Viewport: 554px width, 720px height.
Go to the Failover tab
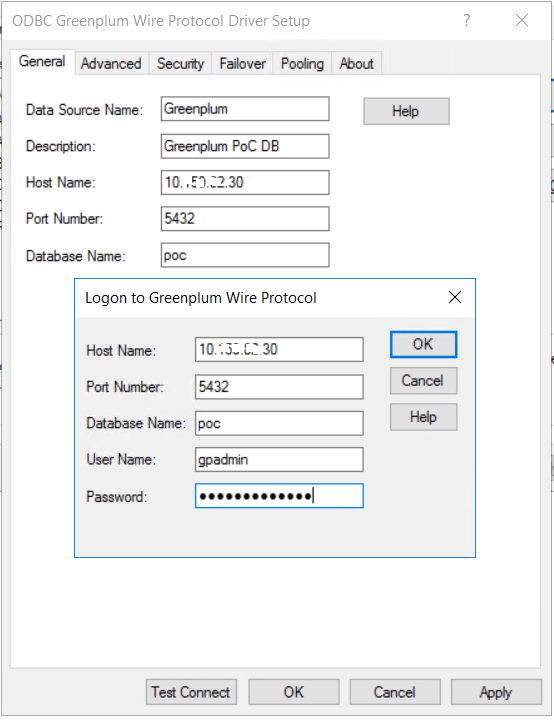coord(242,63)
